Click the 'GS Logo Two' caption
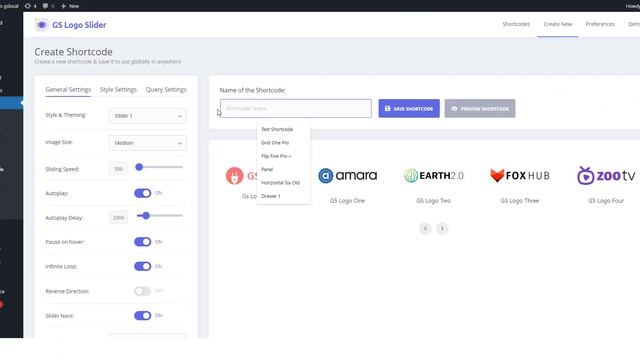The height and width of the screenshot is (360, 640). point(433,201)
